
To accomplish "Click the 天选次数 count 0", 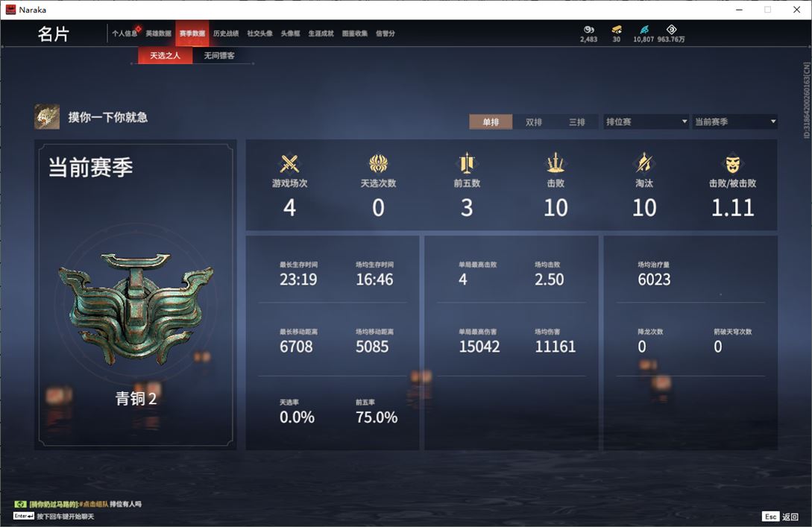I will click(x=378, y=207).
